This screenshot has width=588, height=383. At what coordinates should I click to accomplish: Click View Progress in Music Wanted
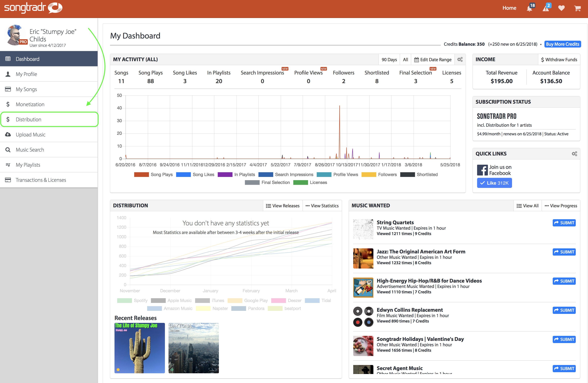[561, 206]
